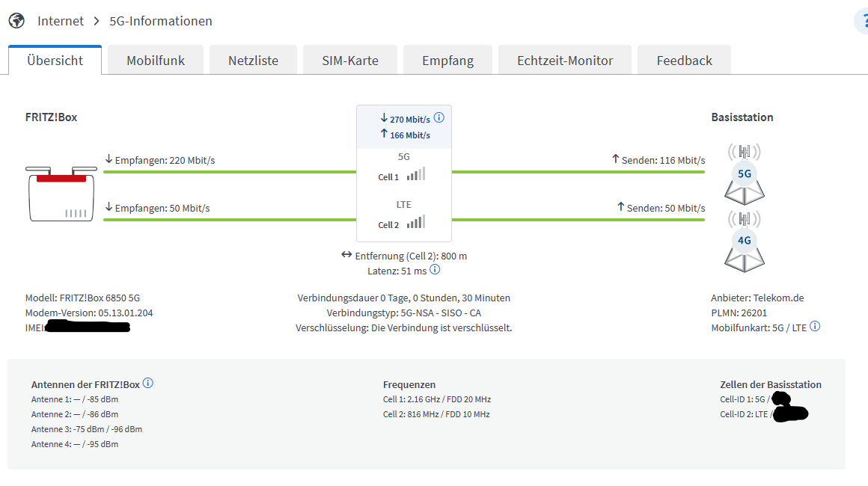Open the Echtzeit-Monitor tab
The image size is (868, 486).
point(565,61)
